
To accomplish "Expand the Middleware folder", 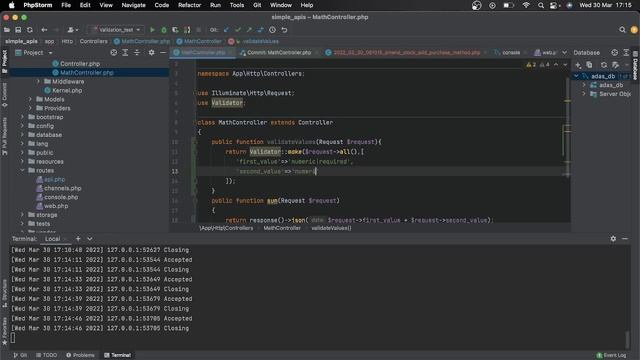I will pos(38,82).
